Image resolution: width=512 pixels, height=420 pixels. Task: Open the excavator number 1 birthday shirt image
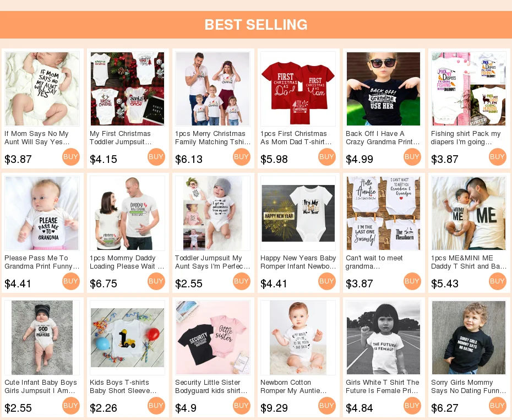coord(127,337)
